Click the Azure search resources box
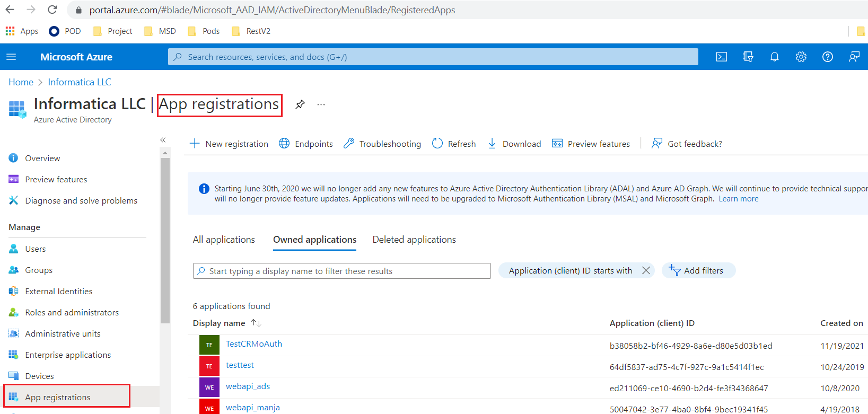The image size is (868, 414). click(x=433, y=57)
